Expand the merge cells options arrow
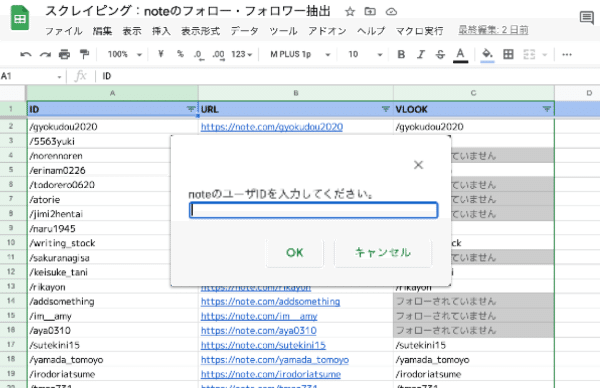 [x=545, y=55]
